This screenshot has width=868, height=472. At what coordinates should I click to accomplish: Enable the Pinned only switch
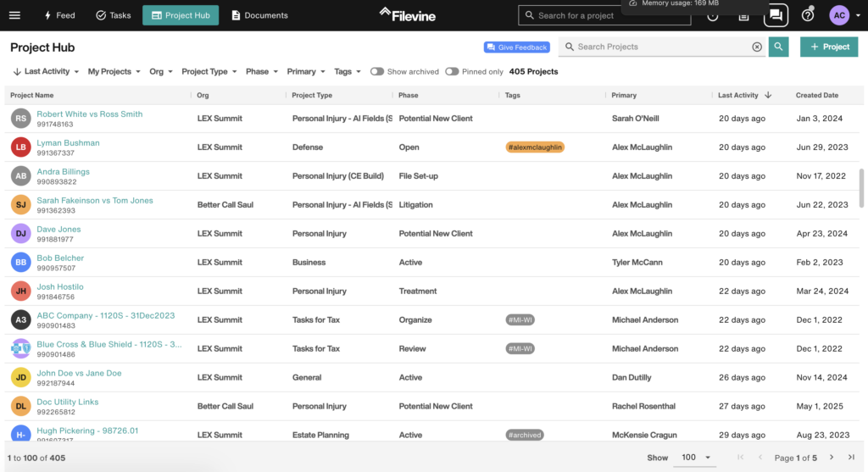(452, 72)
